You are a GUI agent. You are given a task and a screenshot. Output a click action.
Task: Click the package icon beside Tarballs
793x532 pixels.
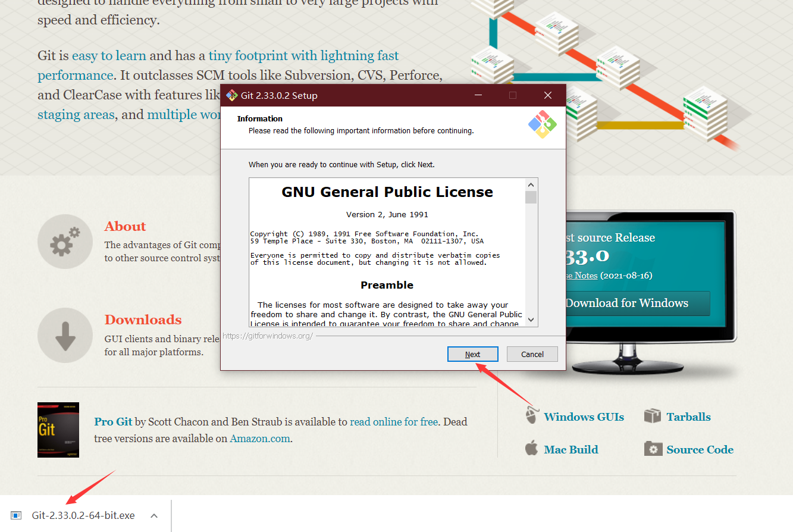click(653, 415)
